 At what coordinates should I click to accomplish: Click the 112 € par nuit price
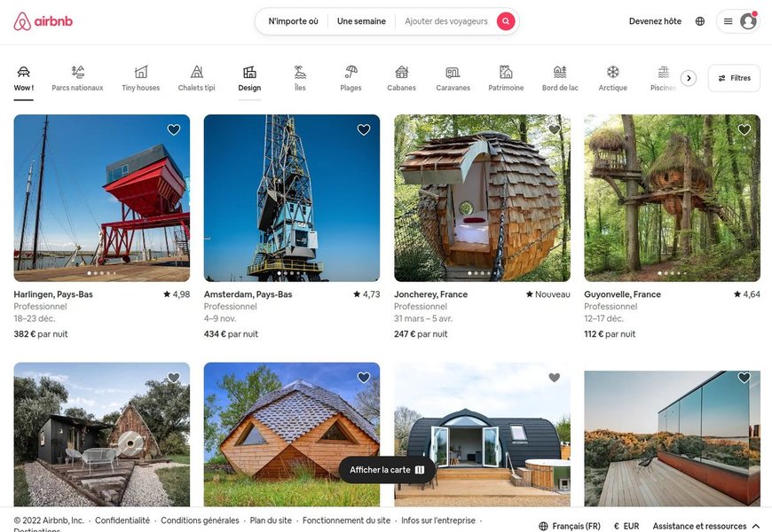[610, 333]
